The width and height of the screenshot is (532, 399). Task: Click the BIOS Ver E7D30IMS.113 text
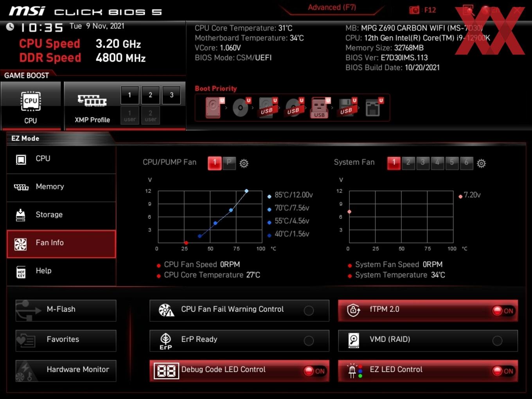[x=386, y=58]
